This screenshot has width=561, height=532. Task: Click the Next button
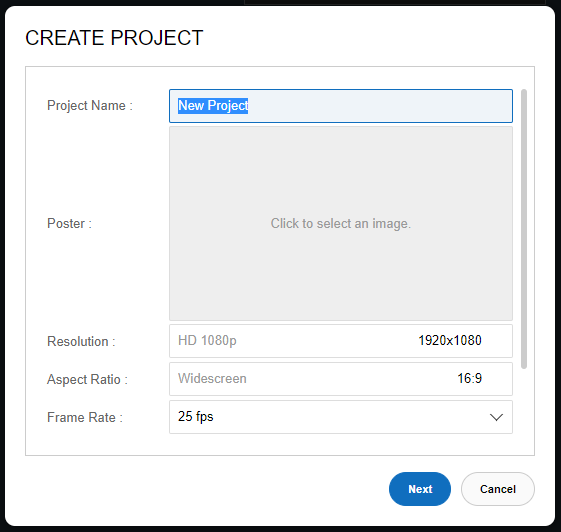coord(420,489)
